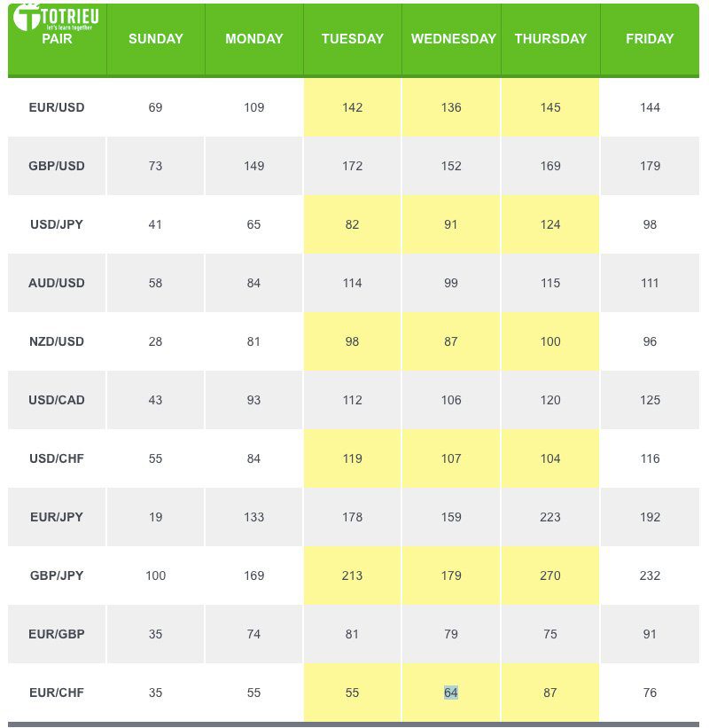Viewport: 709px width, 728px height.
Task: Click the MONDAY column header
Action: coord(253,38)
